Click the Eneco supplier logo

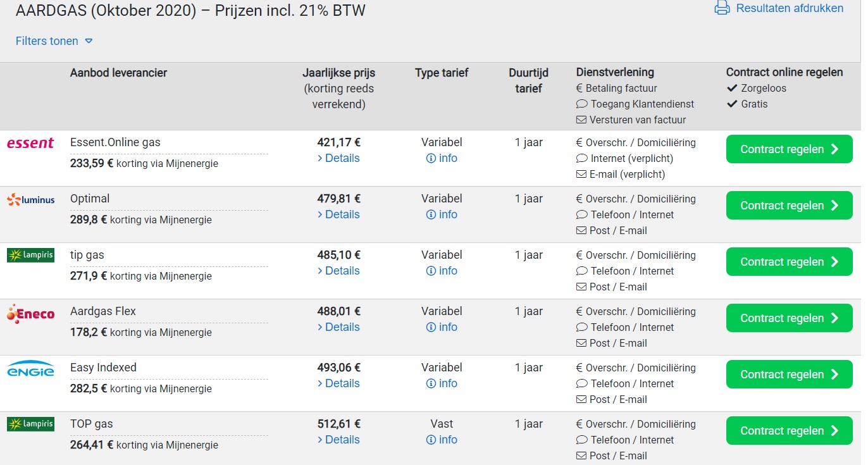(30, 314)
